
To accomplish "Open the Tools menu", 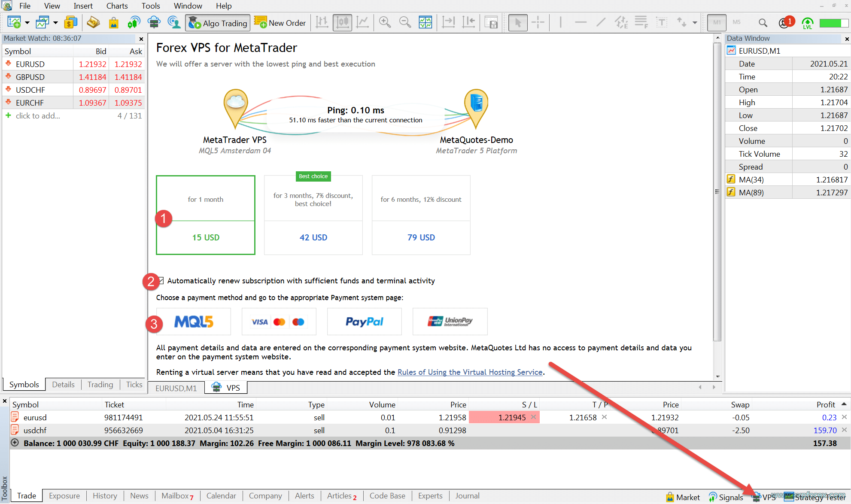I will click(x=151, y=6).
